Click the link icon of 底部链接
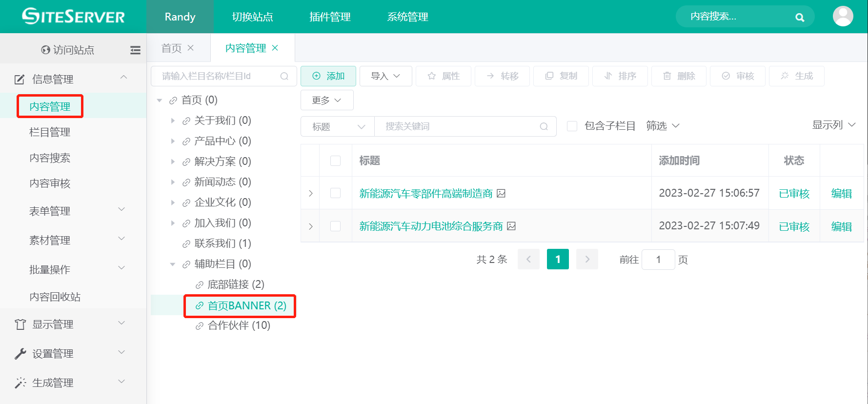 point(199,285)
